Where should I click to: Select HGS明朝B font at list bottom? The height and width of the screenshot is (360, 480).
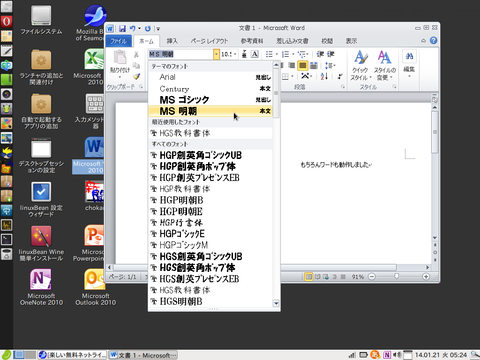point(210,301)
